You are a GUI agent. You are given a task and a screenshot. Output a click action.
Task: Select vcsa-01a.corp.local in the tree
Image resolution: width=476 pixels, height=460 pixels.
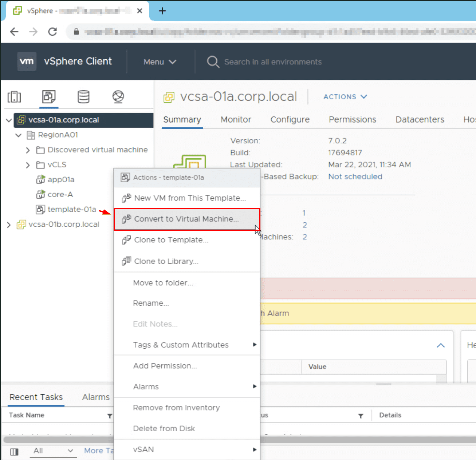pos(83,120)
